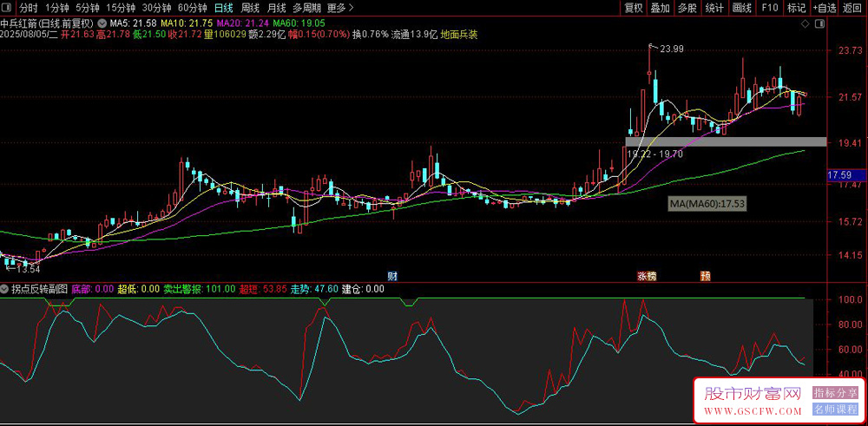Switch to 5分钟 period

click(88, 8)
